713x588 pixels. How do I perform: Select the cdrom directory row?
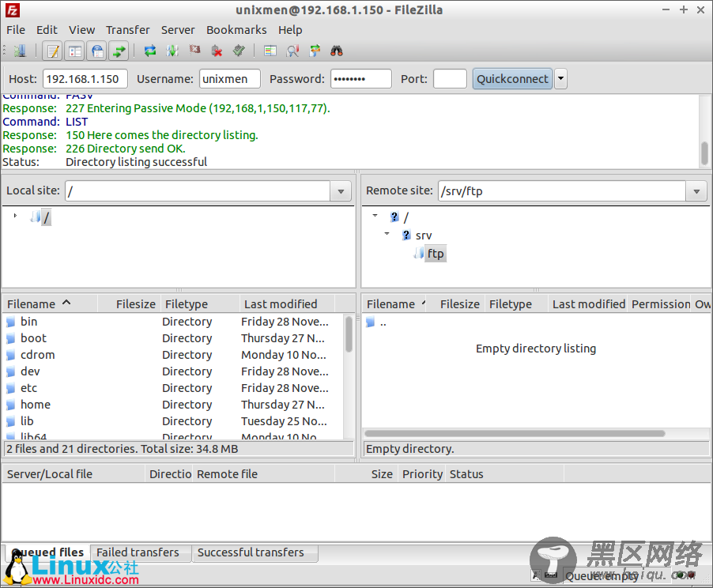pyautogui.click(x=173, y=355)
